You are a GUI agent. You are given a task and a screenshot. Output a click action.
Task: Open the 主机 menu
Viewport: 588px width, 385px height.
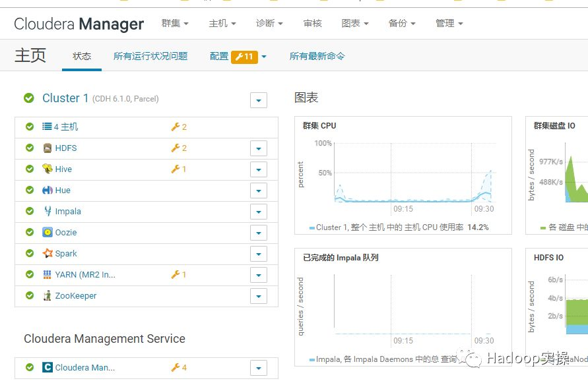(222, 23)
